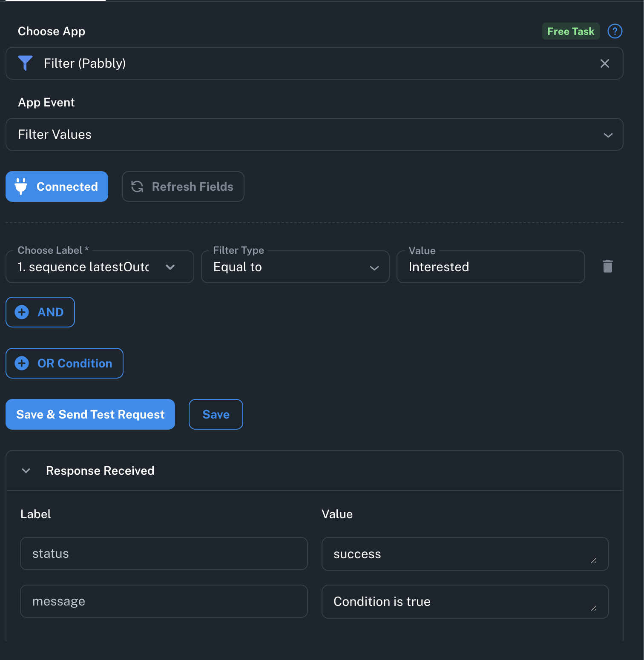Delete the filter condition with trash icon
This screenshot has height=660, width=644.
(607, 266)
